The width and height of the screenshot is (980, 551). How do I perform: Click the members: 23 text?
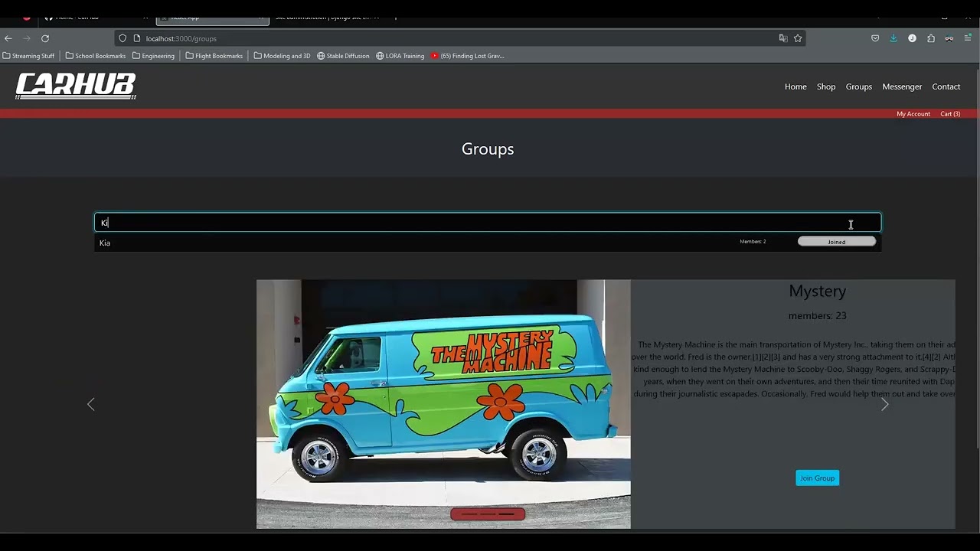(817, 315)
